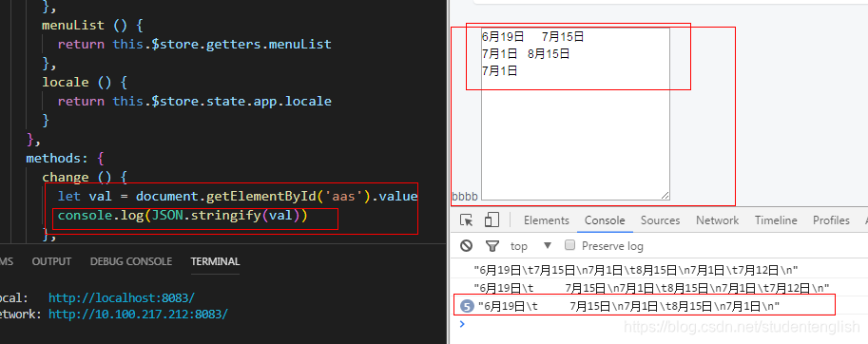Screen dimensions: 868x344
Task: Click the first console log line ending 7月12日\n
Action: click(x=636, y=271)
